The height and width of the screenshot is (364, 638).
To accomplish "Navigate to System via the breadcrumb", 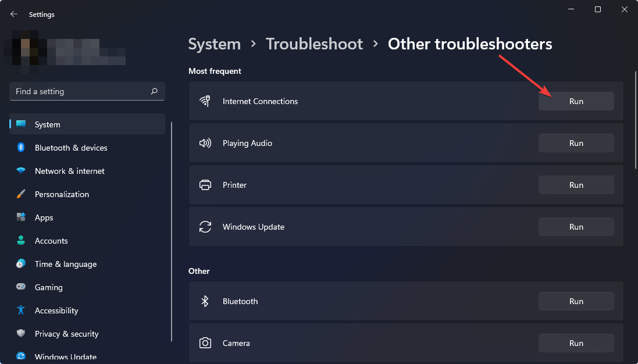I will coord(214,44).
